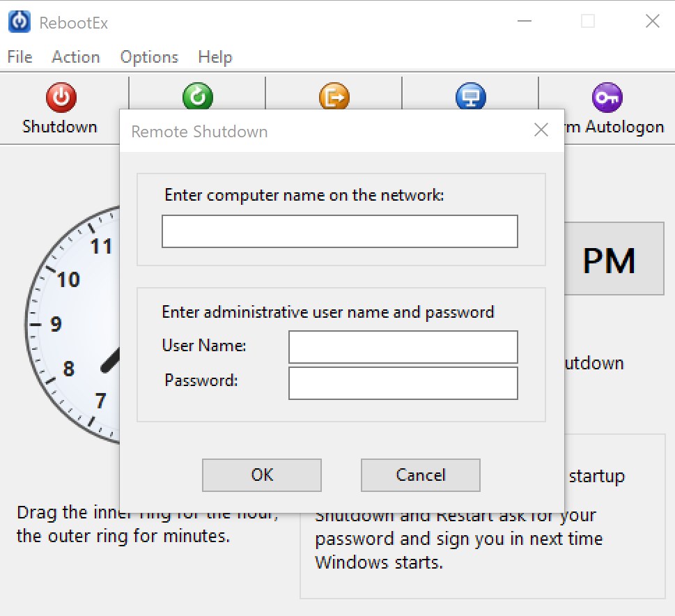This screenshot has height=616, width=675.
Task: Click the red Shutdown power icon
Action: coord(61,98)
